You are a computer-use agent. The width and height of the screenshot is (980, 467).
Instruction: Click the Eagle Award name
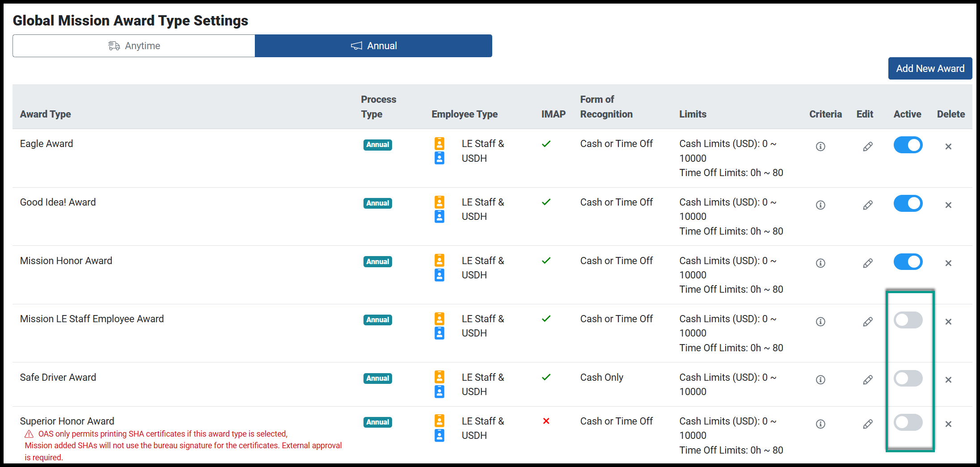click(x=46, y=143)
